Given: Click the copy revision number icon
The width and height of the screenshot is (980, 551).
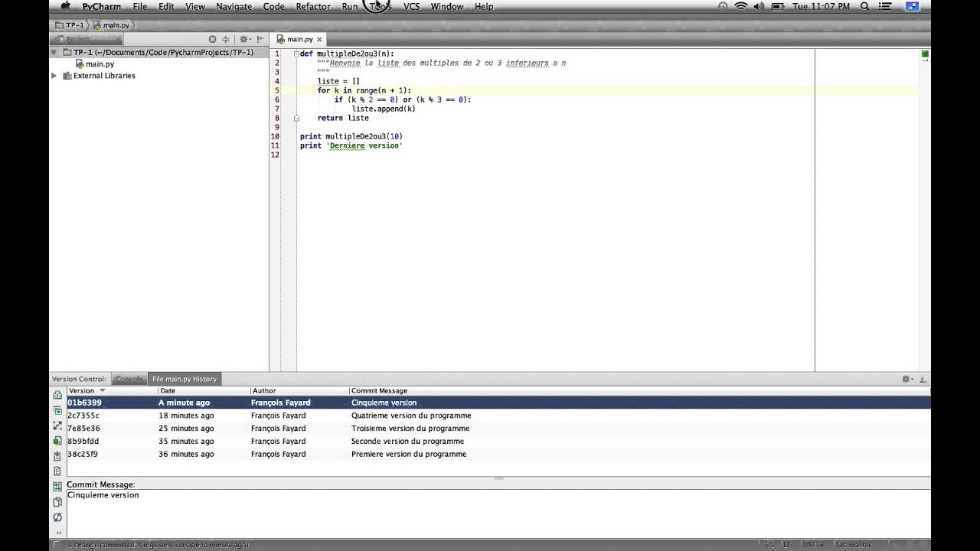Looking at the screenshot, I should [x=57, y=502].
